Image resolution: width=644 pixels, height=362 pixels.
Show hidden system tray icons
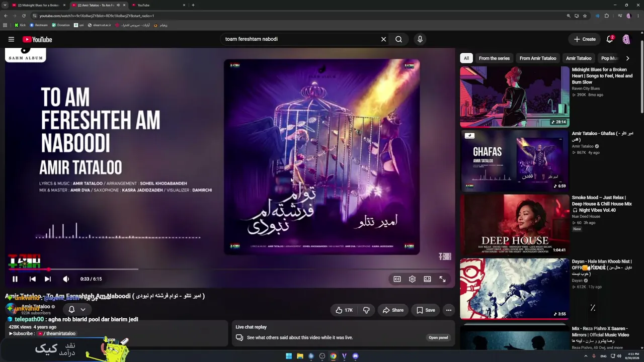coord(586,356)
